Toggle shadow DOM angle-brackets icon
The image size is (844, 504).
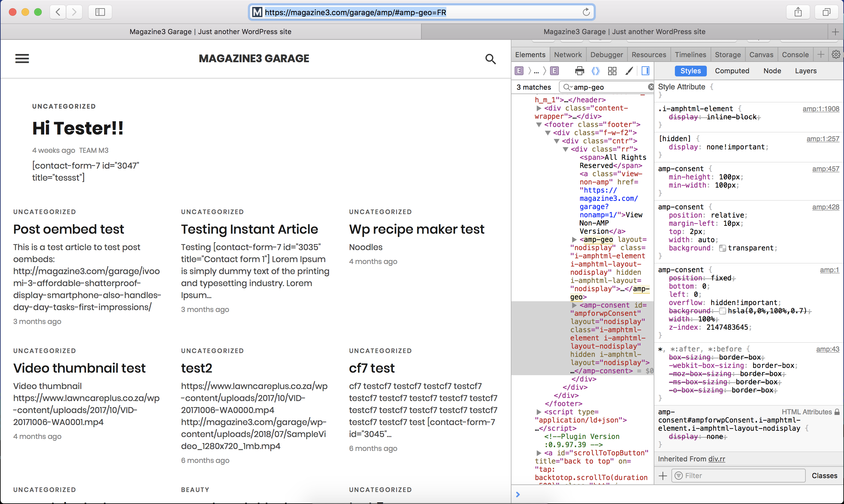pos(596,71)
